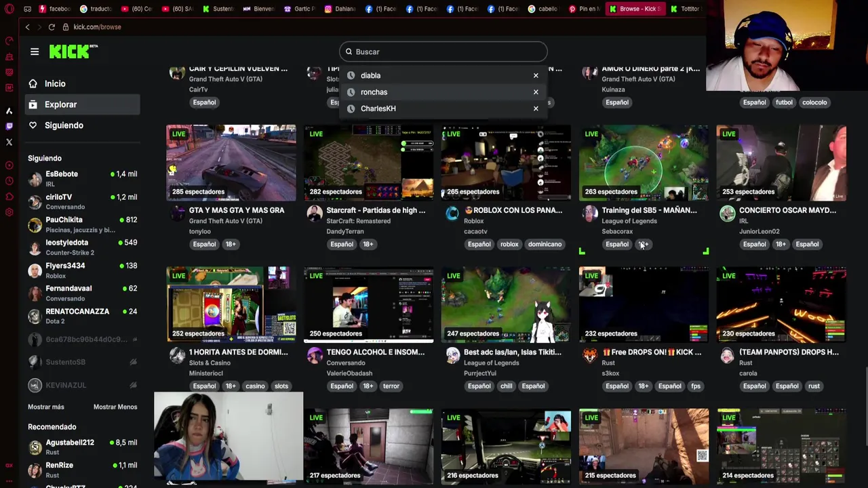Click the "casino" tag on Ministeriocl card
Screen dimensions: 868x488
[x=255, y=386]
